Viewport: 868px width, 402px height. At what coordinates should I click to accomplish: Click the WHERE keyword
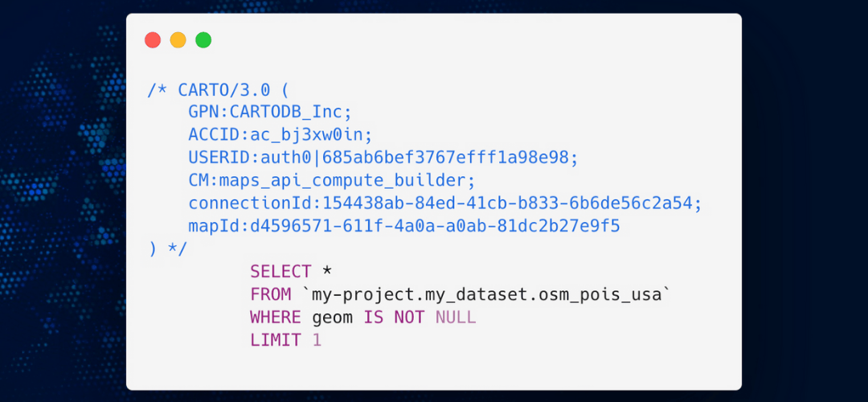276,318
